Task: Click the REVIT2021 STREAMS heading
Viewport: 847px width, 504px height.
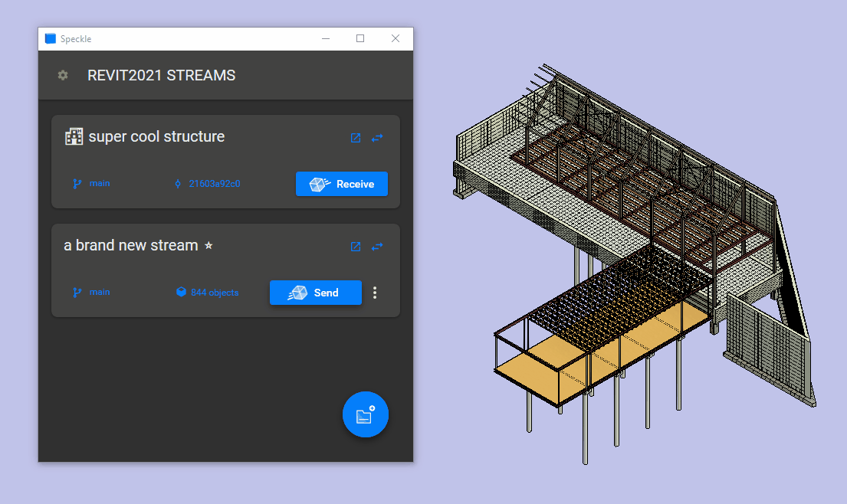Action: coord(162,75)
